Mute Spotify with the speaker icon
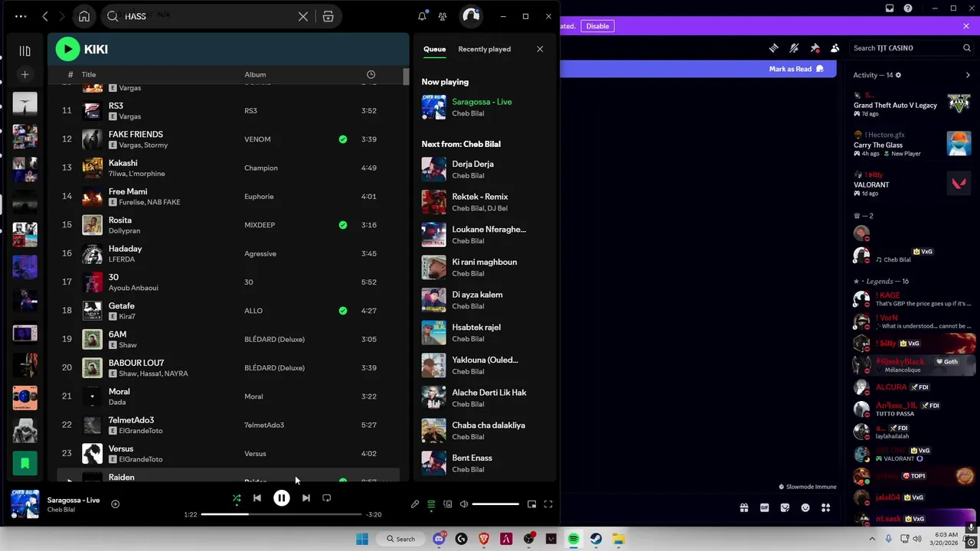The height and width of the screenshot is (551, 980). [464, 504]
